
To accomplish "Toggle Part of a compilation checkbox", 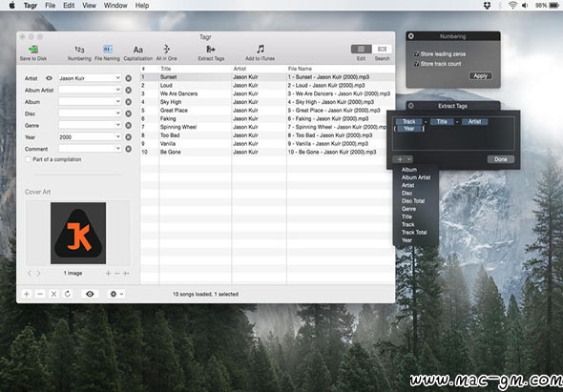I will [x=28, y=159].
